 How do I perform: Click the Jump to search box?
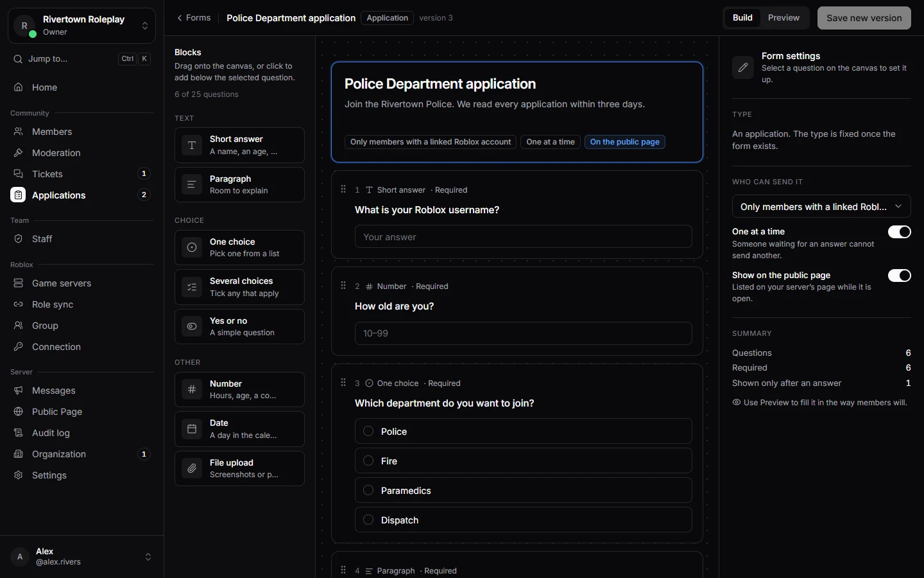(81, 59)
